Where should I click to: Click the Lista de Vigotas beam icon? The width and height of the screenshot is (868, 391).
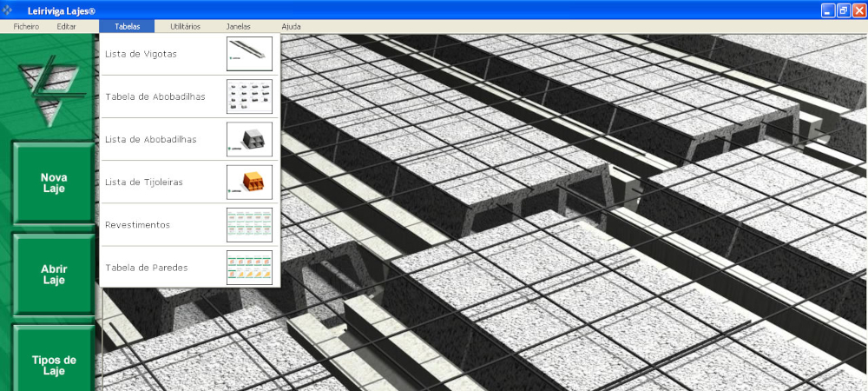pos(249,54)
